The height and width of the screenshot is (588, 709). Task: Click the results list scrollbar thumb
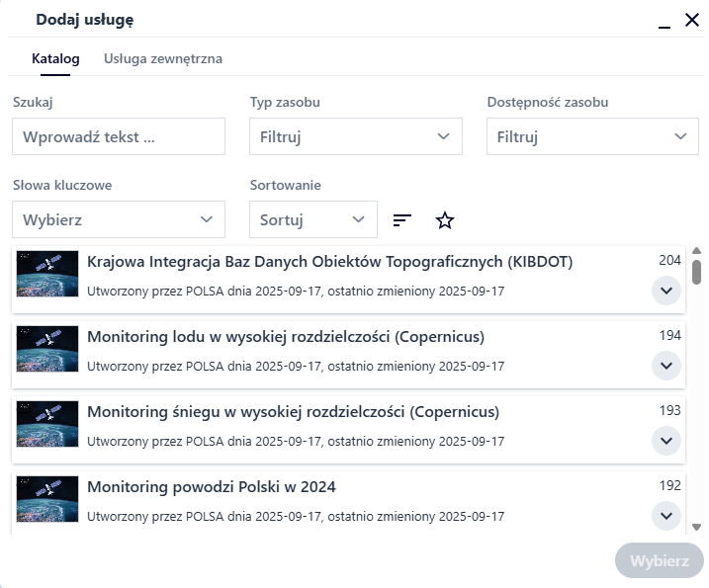[696, 272]
